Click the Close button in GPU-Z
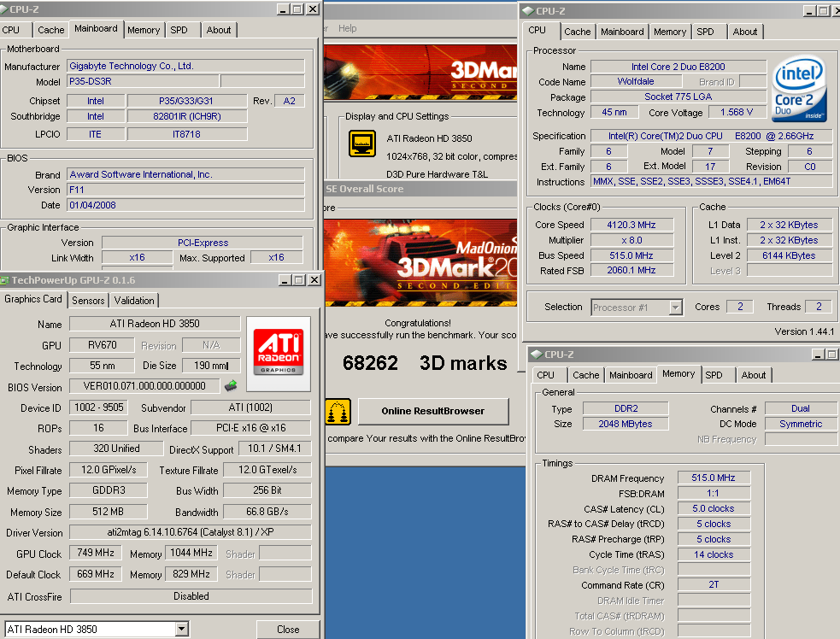The width and height of the screenshot is (840, 639). (288, 630)
